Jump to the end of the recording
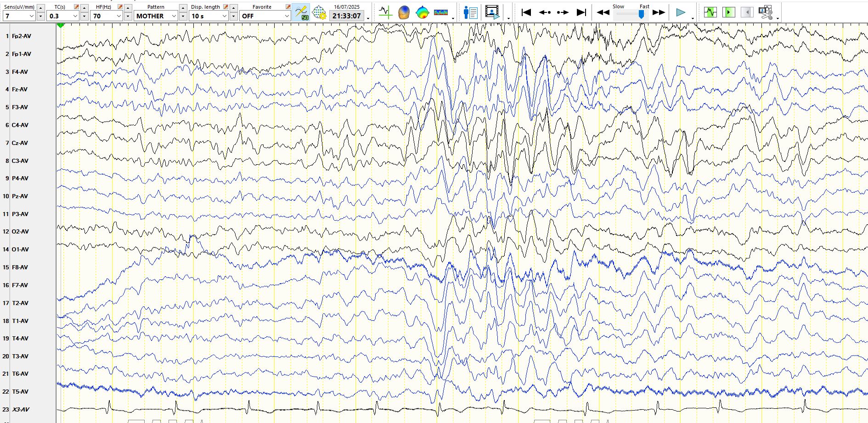The width and height of the screenshot is (868, 423). click(x=581, y=12)
